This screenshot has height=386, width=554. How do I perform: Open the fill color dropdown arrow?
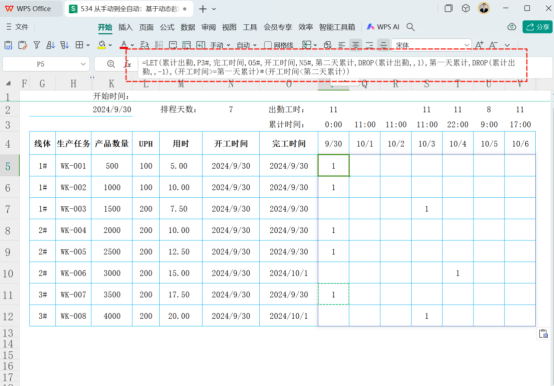click(x=110, y=45)
